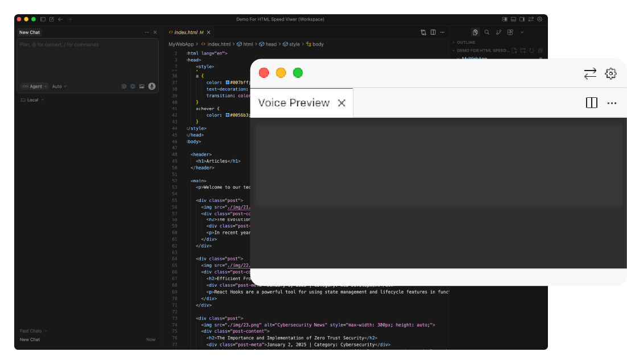Viewport: 627px width, 364px height.
Task: Open the Extensions icon in sidebar
Action: pos(510,32)
